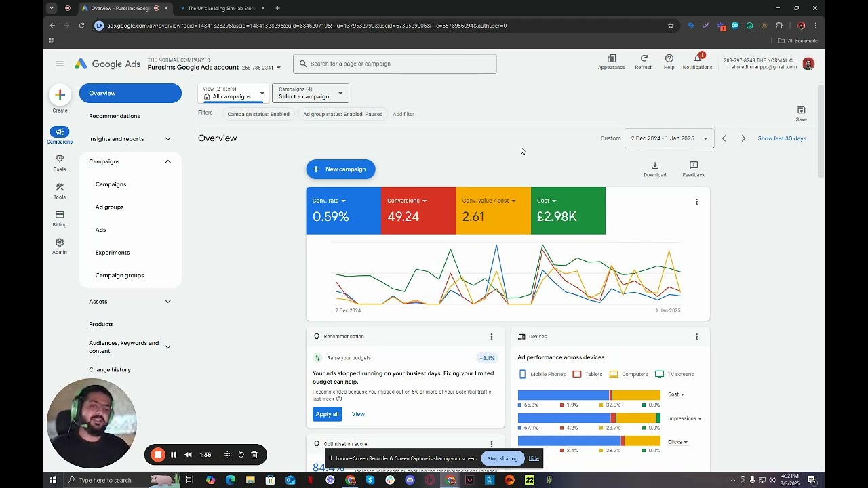Reload the browser page
868x488 pixels.
click(x=81, y=26)
